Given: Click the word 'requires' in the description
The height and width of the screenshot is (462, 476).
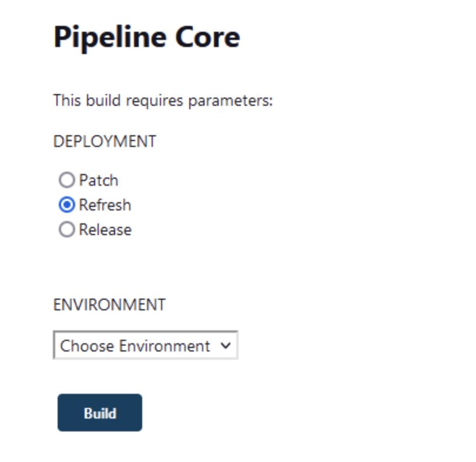Looking at the screenshot, I should point(155,101).
